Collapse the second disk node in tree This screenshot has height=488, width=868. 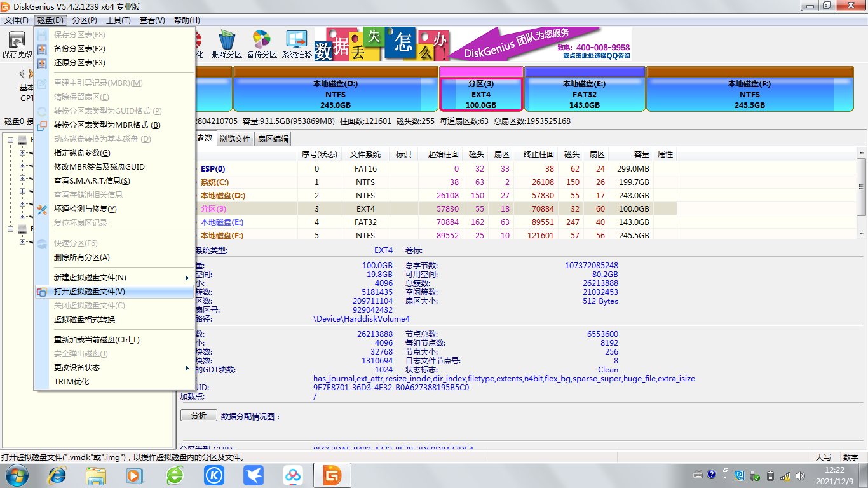[11, 229]
